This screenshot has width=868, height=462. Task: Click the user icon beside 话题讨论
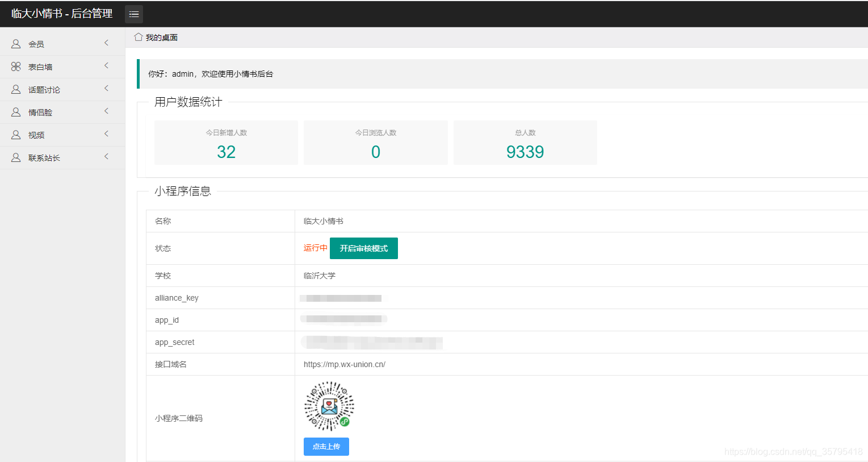[x=16, y=89]
